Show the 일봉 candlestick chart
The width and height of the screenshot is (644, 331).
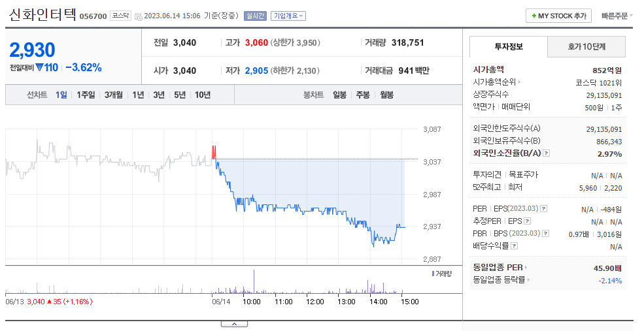[339, 95]
